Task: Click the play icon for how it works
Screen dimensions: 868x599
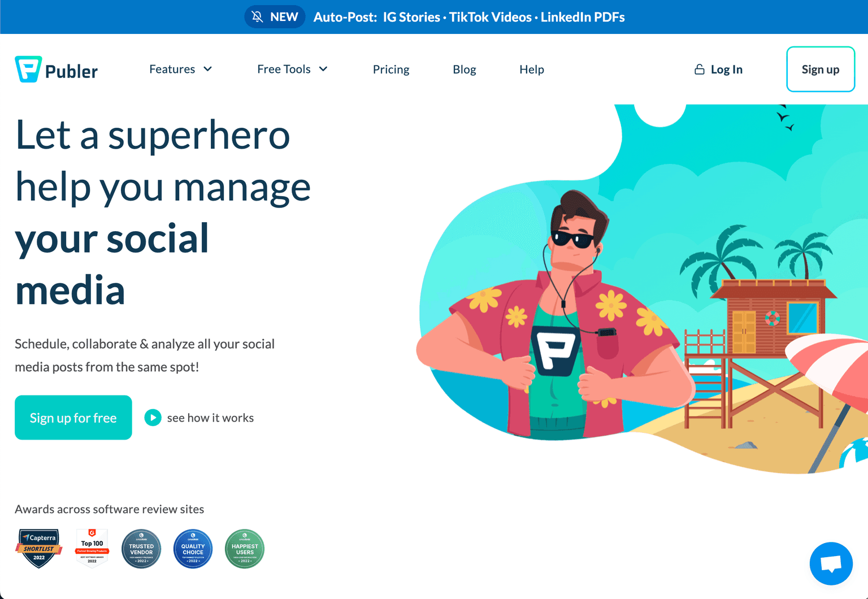Action: coord(153,418)
